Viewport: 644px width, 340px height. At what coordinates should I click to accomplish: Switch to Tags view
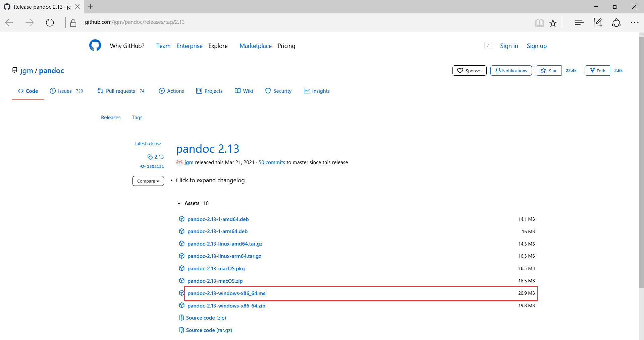tap(137, 118)
